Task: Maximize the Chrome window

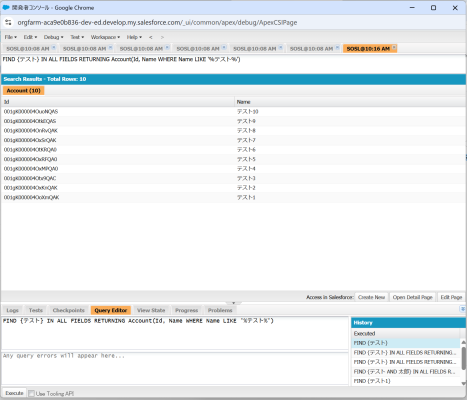Action: [x=433, y=8]
